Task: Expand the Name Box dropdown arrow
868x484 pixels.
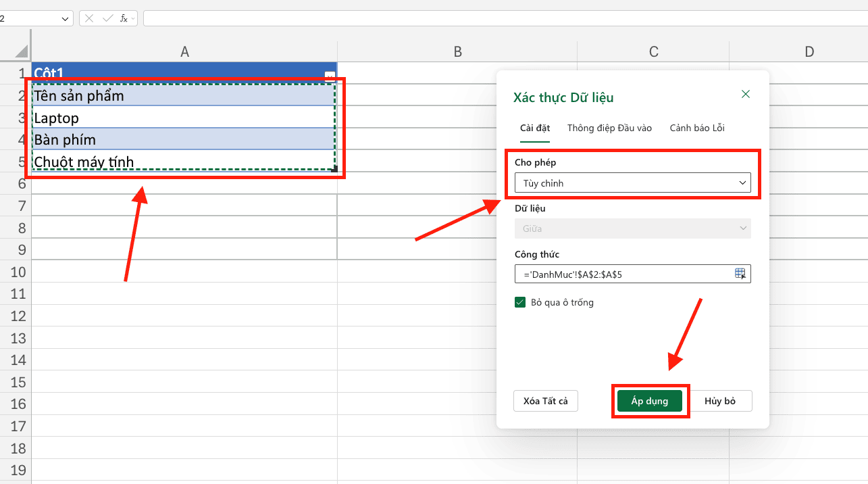Action: (x=66, y=19)
